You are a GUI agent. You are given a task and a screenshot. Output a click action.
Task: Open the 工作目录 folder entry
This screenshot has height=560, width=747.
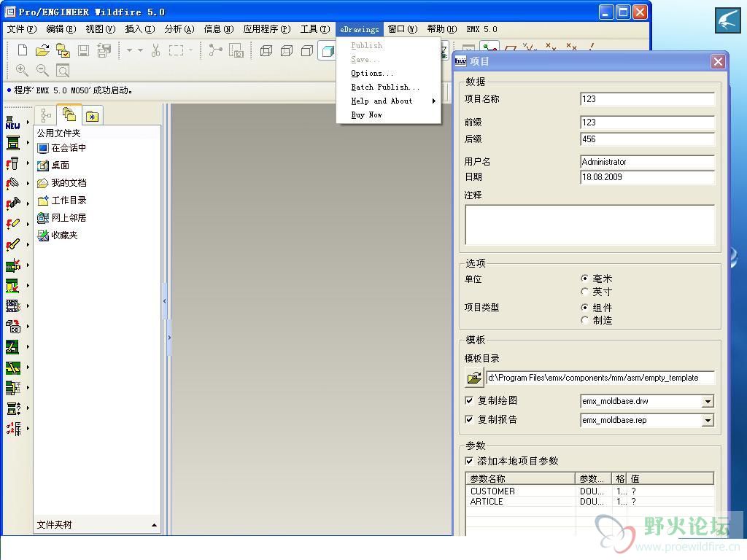pos(62,201)
